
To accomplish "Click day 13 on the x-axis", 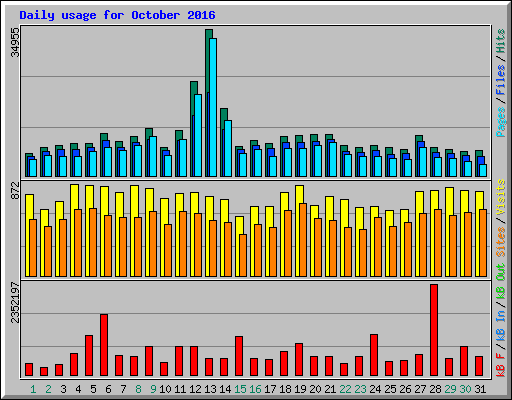I will 210,389.
